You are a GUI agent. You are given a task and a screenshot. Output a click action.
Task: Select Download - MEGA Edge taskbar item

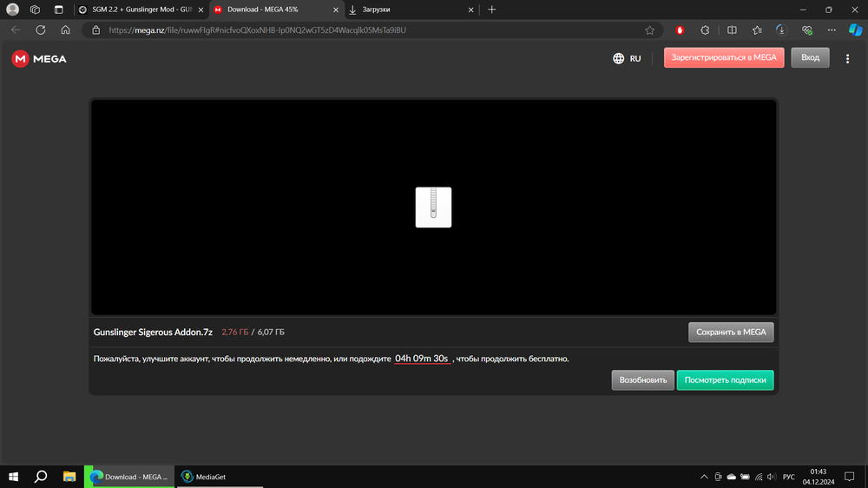[x=129, y=477]
